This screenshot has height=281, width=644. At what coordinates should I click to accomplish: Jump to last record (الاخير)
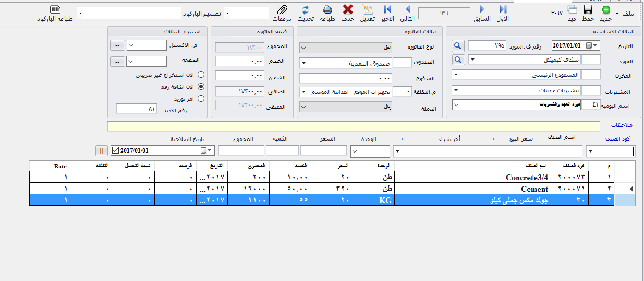(387, 9)
